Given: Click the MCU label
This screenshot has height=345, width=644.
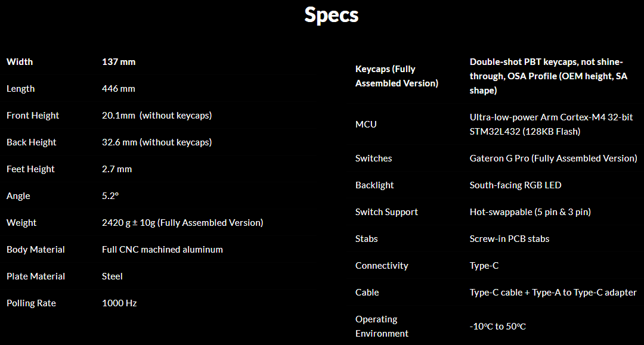Looking at the screenshot, I should pos(366,125).
